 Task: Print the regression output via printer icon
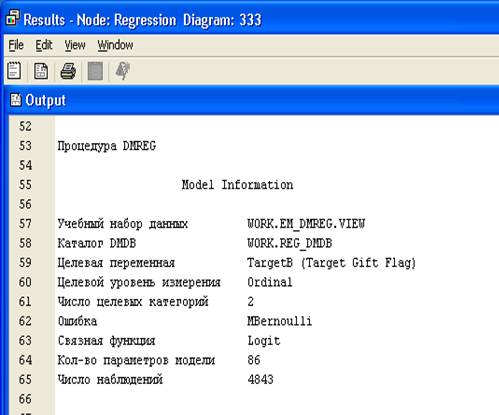[x=68, y=71]
